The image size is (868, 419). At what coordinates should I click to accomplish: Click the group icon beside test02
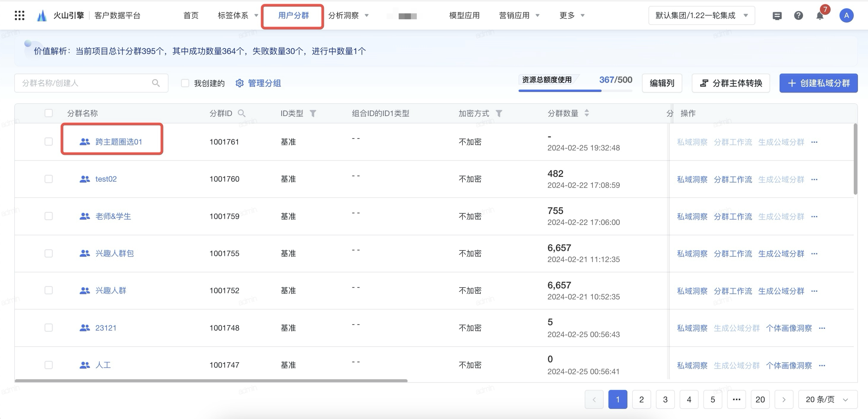click(85, 179)
